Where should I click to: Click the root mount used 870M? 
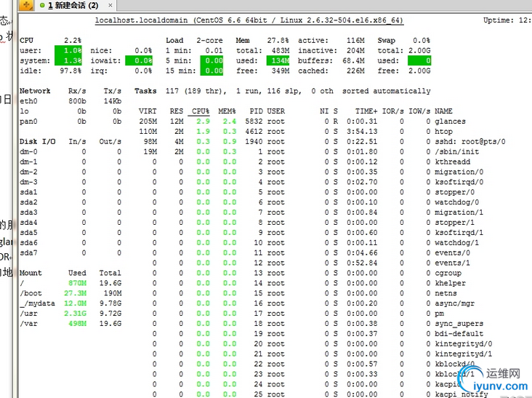[x=77, y=283]
